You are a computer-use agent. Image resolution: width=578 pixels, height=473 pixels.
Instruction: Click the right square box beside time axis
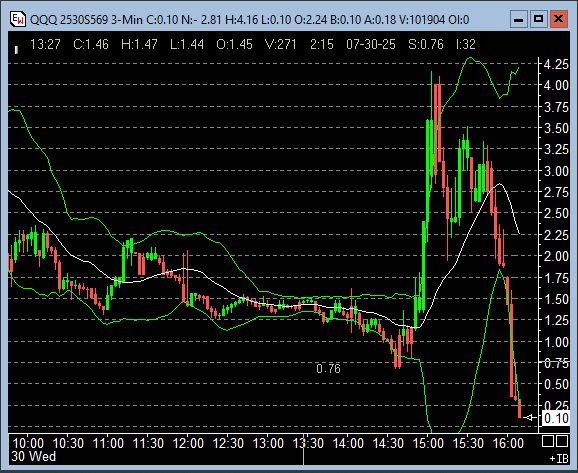coord(562,441)
